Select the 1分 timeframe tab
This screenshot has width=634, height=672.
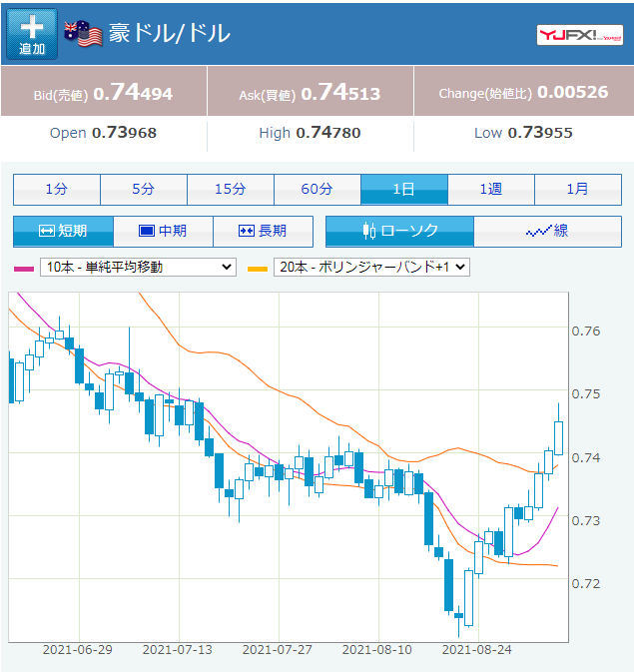pyautogui.click(x=57, y=190)
